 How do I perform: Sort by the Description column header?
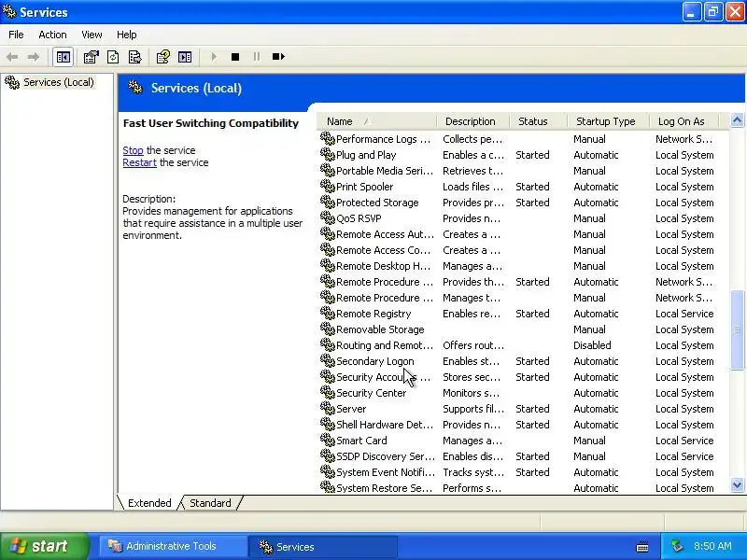tap(472, 121)
